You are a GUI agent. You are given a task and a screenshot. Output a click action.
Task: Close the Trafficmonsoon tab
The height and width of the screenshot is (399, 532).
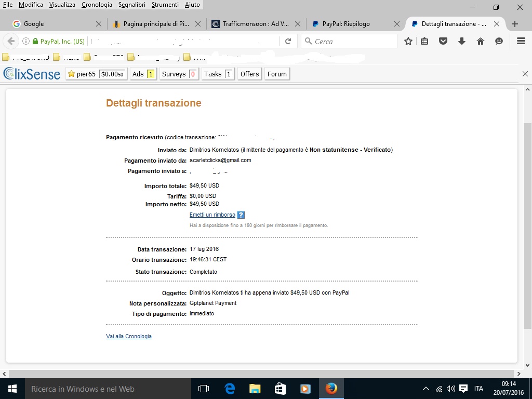pos(298,24)
